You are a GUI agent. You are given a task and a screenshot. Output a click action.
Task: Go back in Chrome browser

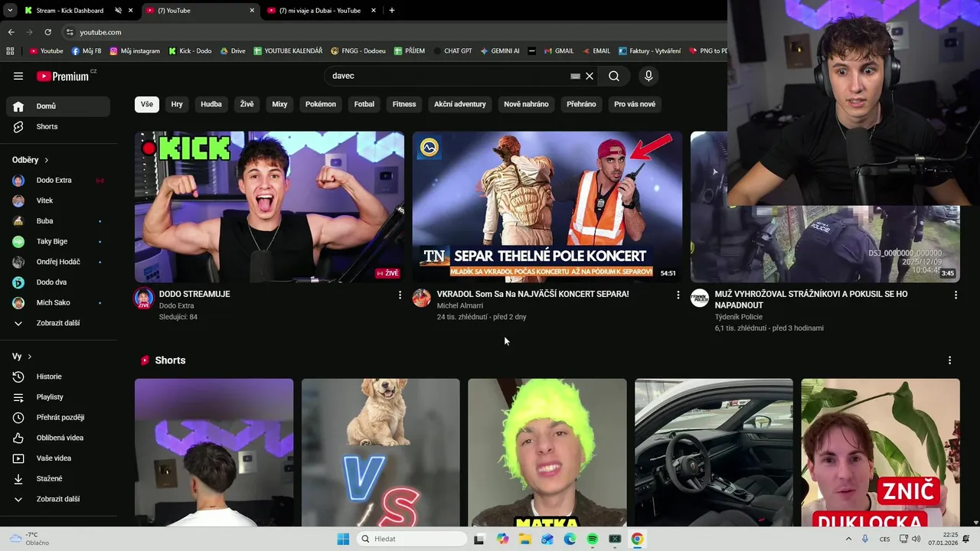11,32
